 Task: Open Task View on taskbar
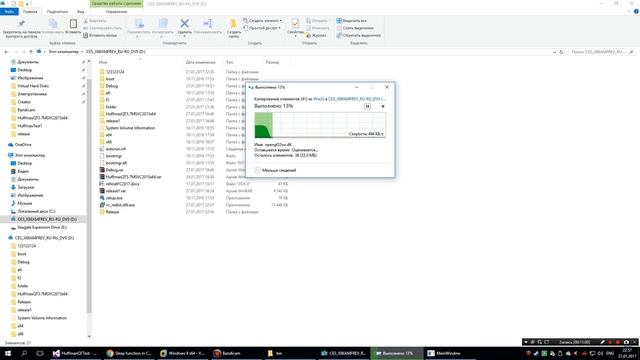(40, 353)
